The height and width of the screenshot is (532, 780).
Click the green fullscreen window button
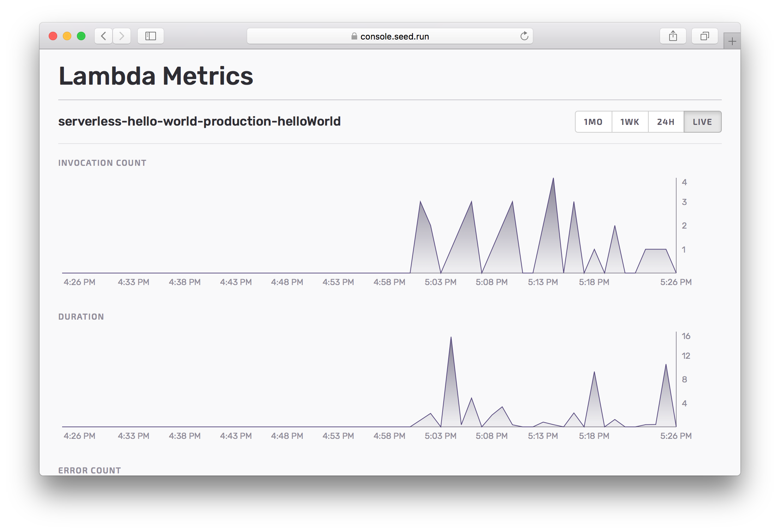(81, 36)
